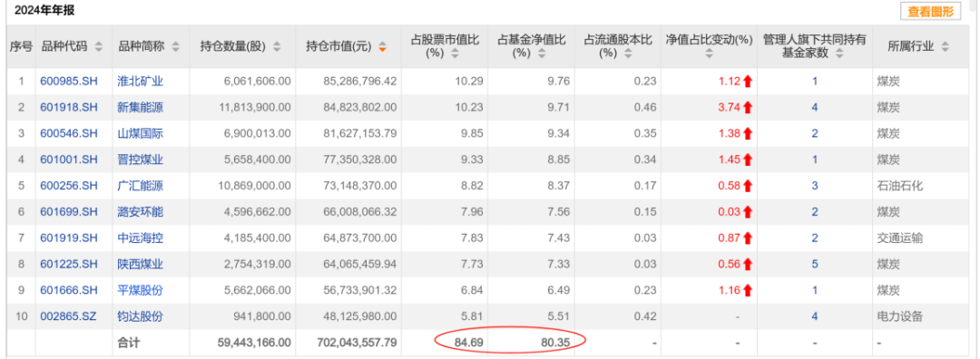Image resolution: width=980 pixels, height=359 pixels.
Task: Click fund count 1 for 平煤股份
Action: point(815,291)
